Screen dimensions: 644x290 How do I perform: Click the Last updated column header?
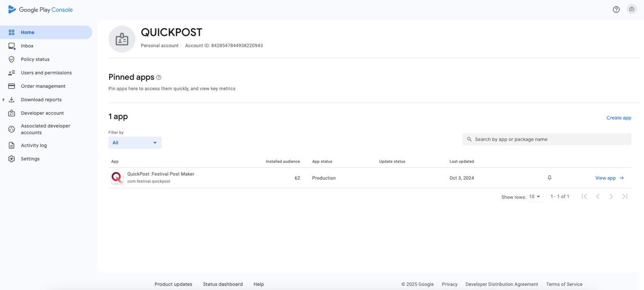[x=462, y=161]
